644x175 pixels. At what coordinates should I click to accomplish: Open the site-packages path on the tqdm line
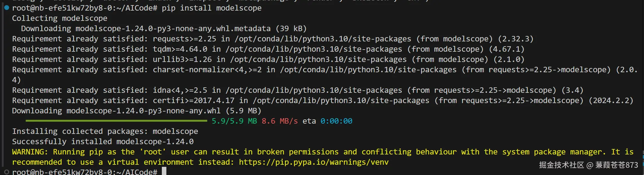click(x=314, y=49)
